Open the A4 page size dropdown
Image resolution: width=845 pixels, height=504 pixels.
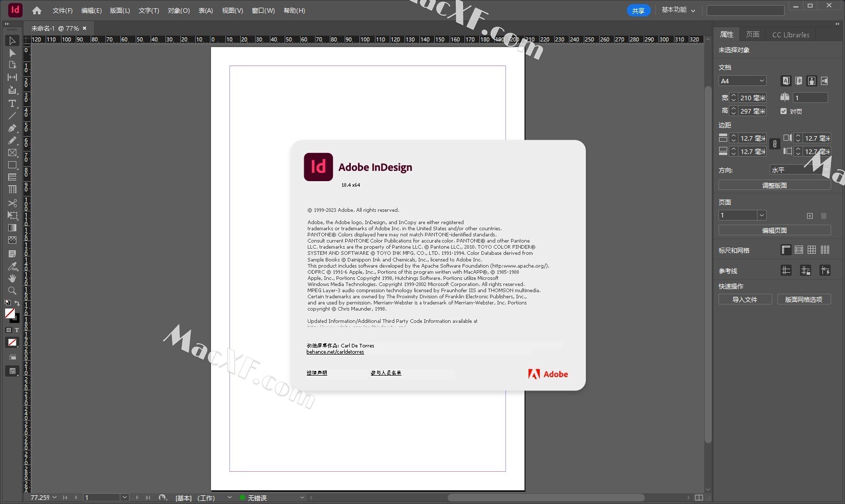[743, 81]
